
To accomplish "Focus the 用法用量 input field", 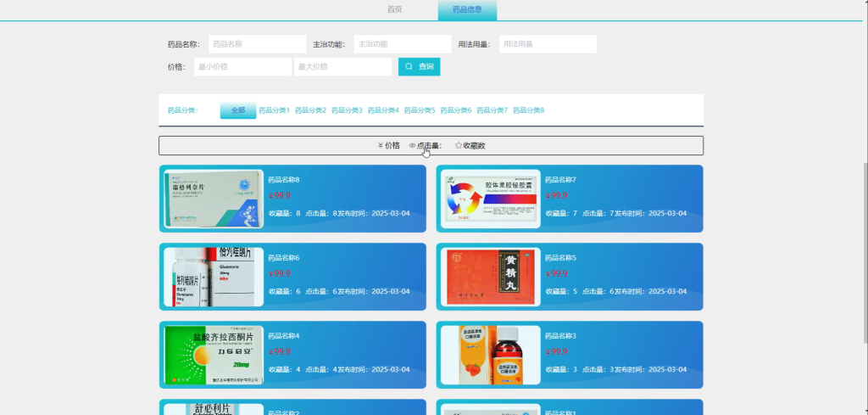I will [548, 44].
